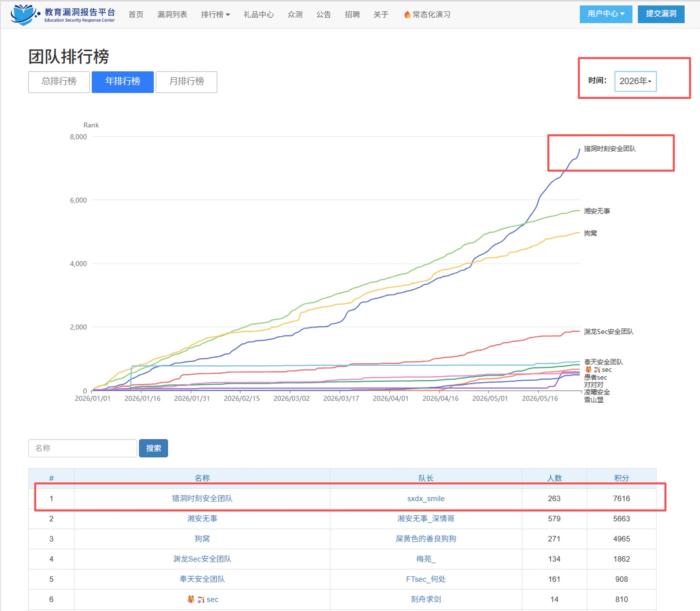Click x-axis date label 2026/03/17

341,398
